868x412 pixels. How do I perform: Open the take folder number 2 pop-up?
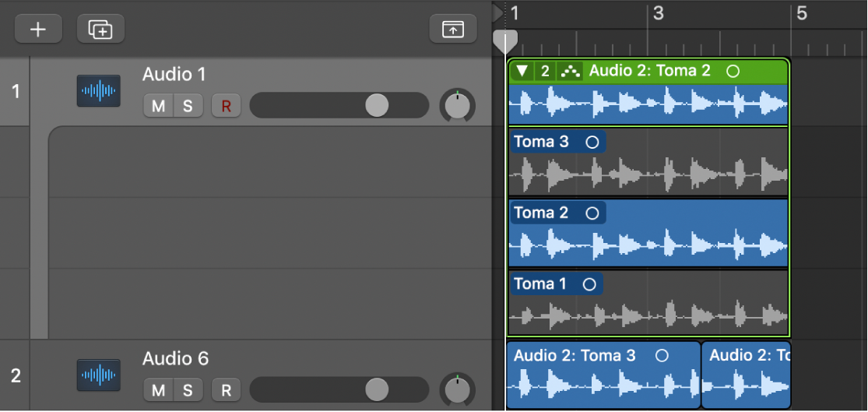click(545, 72)
